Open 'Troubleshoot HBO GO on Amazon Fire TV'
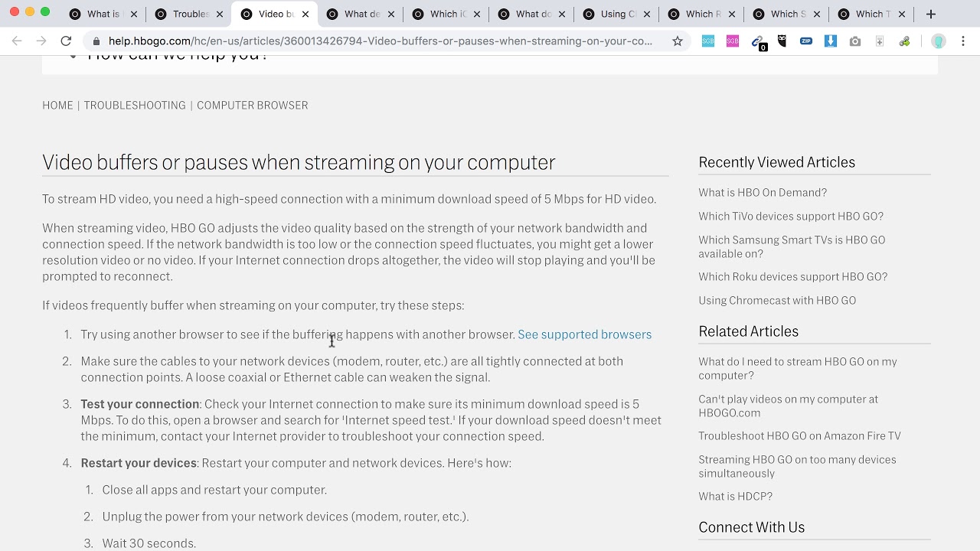 (799, 436)
